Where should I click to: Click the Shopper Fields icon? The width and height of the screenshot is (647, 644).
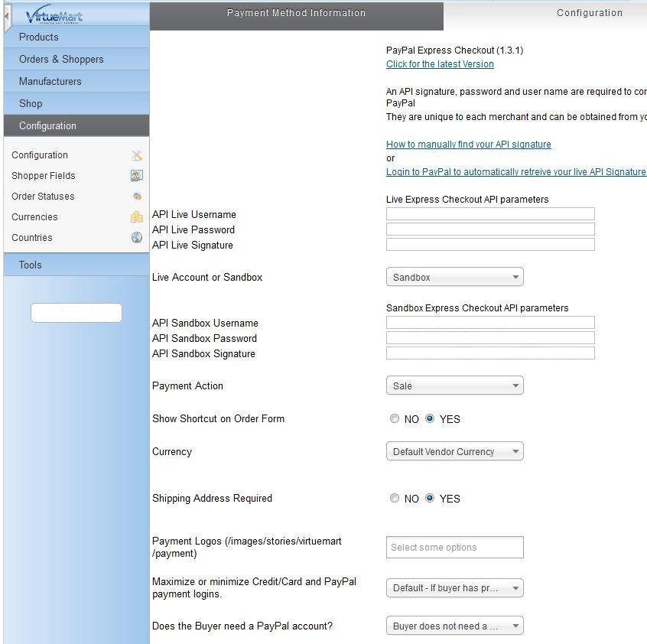tap(137, 176)
